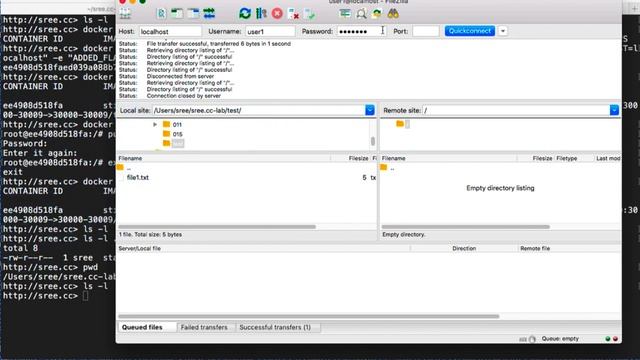Screen dimensions: 640x360
Task: Select file1.txt in local file list
Action: [x=138, y=178]
